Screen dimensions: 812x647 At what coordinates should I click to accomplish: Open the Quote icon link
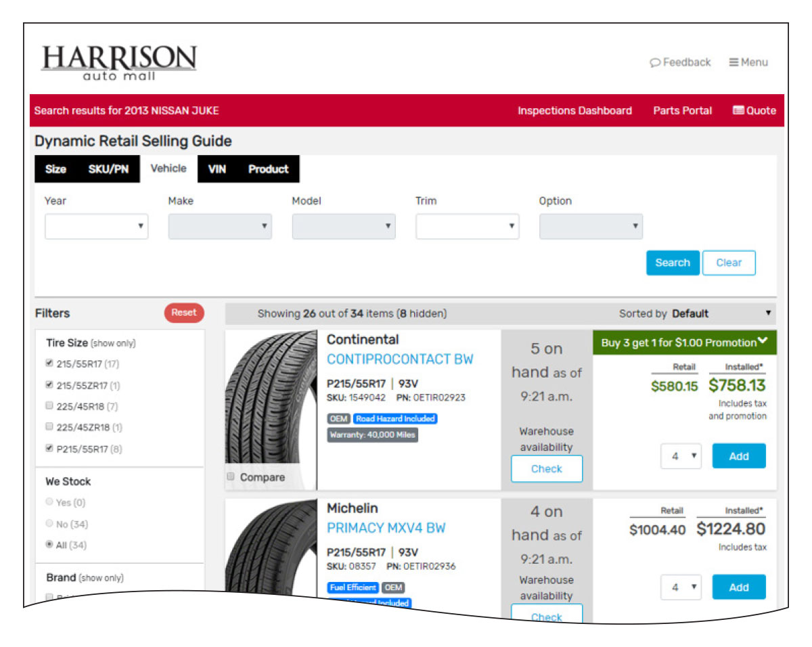click(x=754, y=110)
